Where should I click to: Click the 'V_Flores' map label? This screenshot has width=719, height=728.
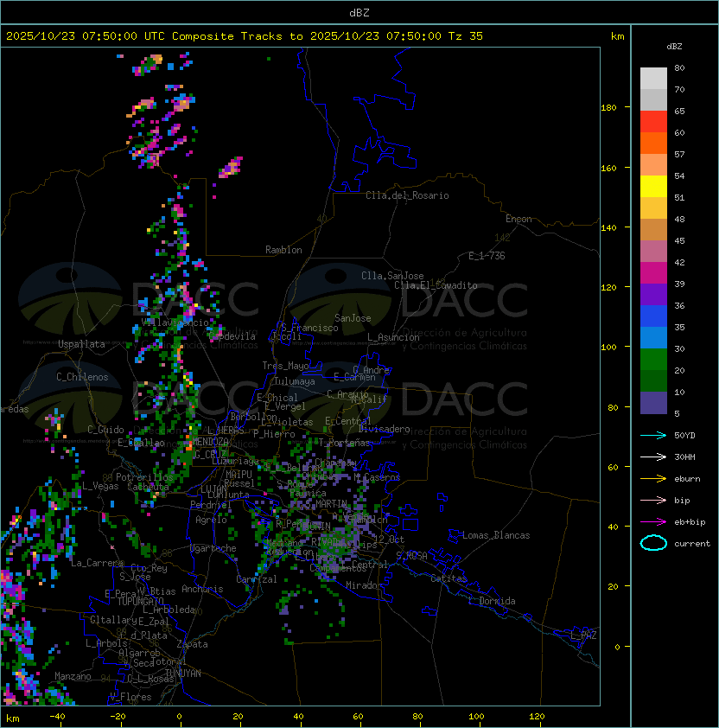pos(130,697)
